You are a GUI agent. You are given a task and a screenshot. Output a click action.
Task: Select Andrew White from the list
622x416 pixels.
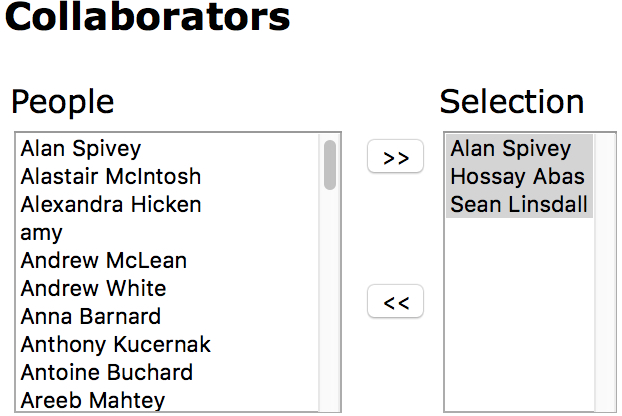pos(93,289)
